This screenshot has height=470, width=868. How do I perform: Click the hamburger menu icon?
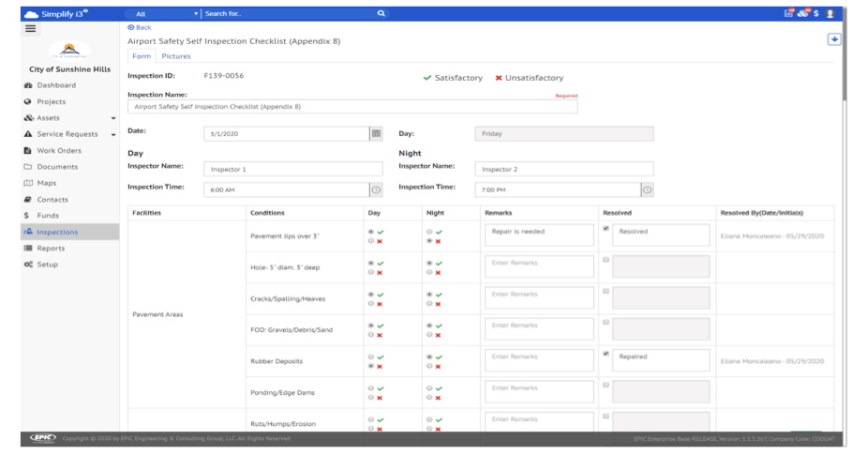pos(30,29)
